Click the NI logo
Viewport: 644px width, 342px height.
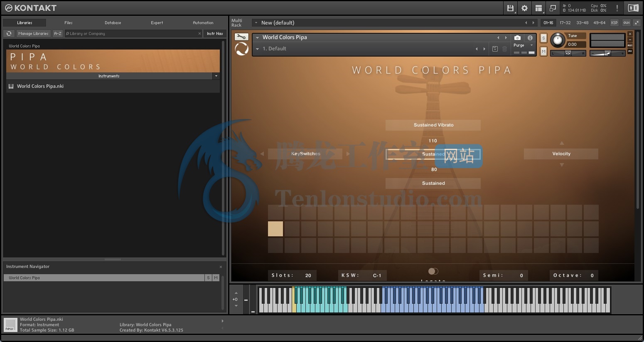(x=633, y=8)
